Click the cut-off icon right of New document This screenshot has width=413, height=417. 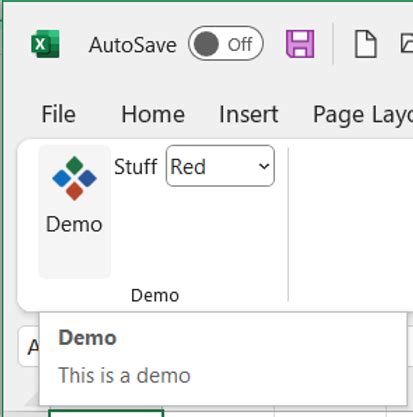tap(407, 44)
